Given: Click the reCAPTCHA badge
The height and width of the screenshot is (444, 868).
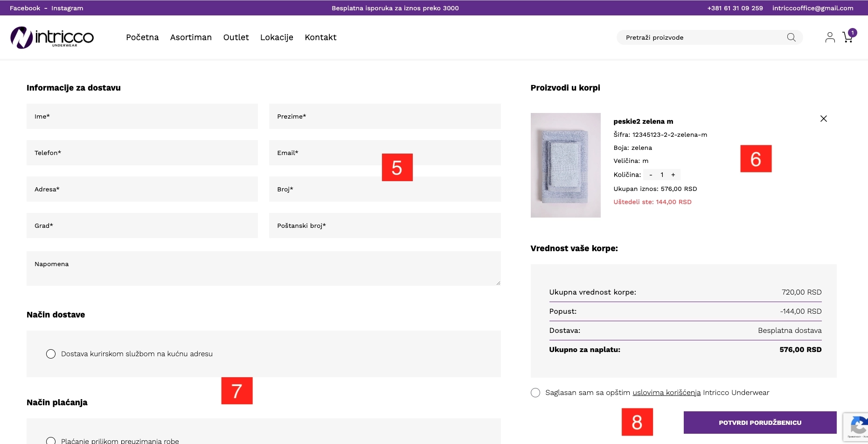Looking at the screenshot, I should (x=856, y=427).
